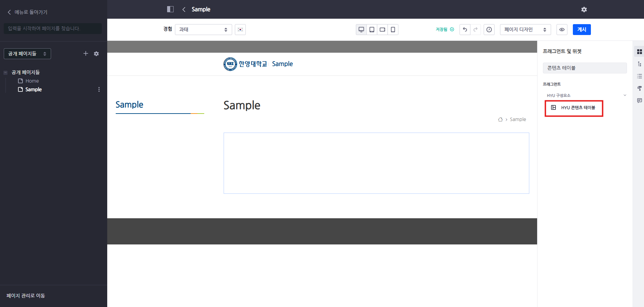Open the comments sidebar icon
The width and height of the screenshot is (644, 307).
tap(640, 101)
